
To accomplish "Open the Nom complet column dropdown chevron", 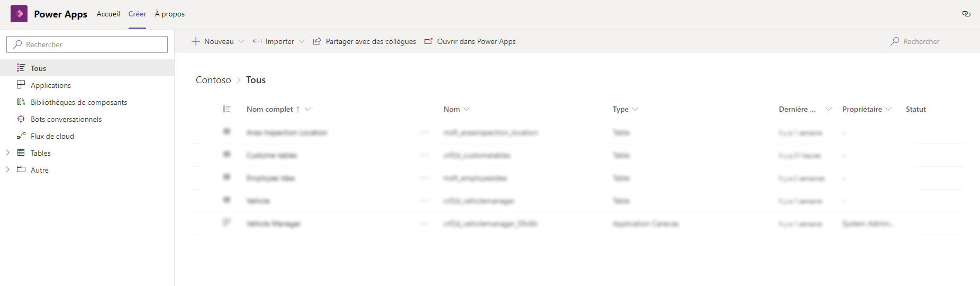I will click(x=307, y=109).
